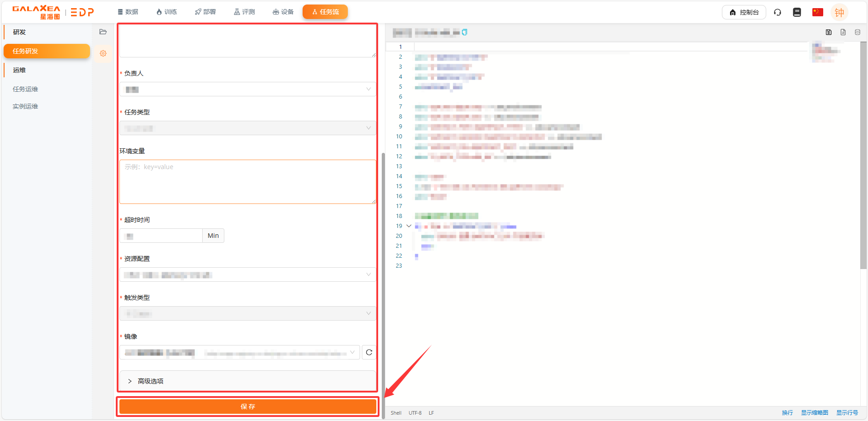
Task: Switch to the 训练 top menu tab
Action: 166,12
